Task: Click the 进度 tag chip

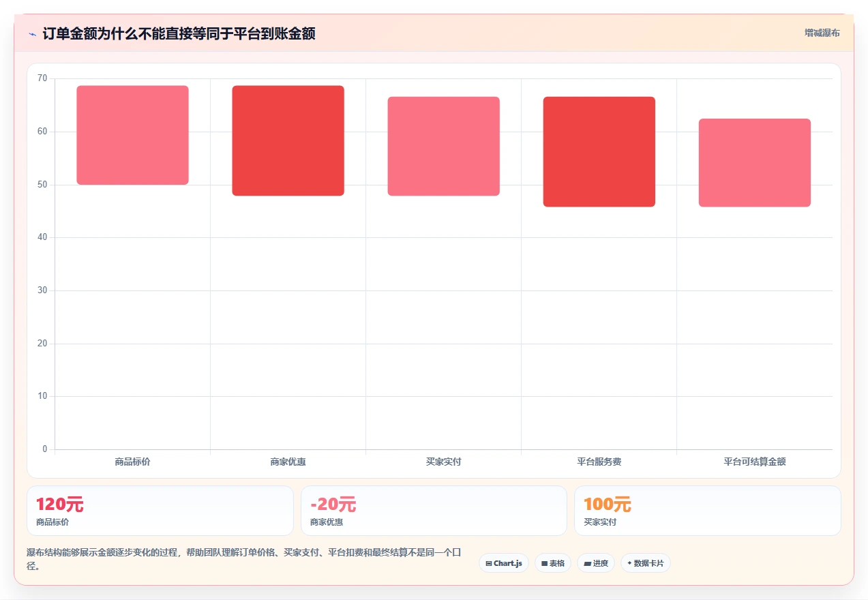Action: (x=596, y=563)
